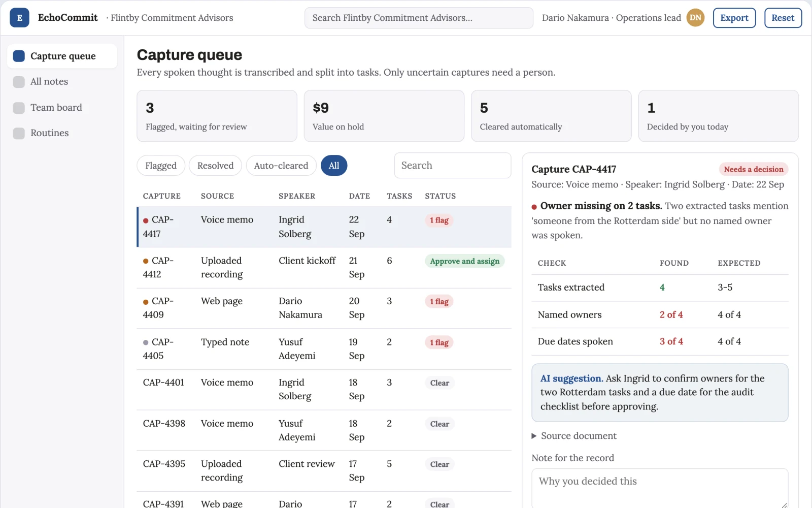
Task: Click the Export button
Action: pyautogui.click(x=734, y=18)
